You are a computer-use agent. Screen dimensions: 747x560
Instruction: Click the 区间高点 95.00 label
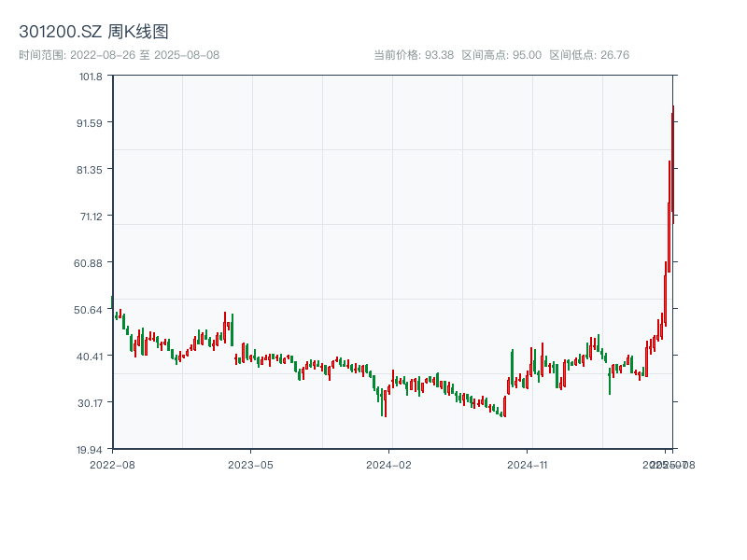click(501, 55)
